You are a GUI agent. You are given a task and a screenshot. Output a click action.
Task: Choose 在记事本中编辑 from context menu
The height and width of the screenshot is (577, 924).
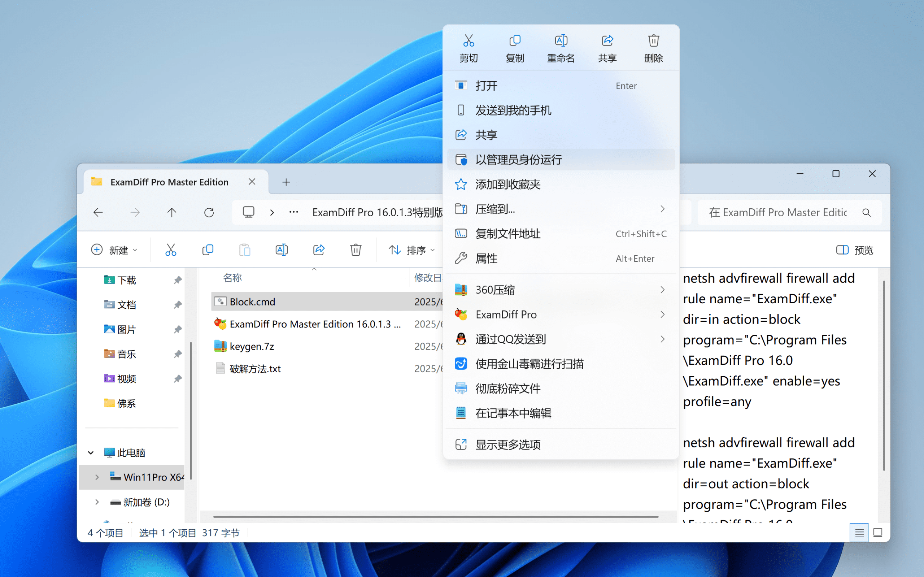coord(513,413)
